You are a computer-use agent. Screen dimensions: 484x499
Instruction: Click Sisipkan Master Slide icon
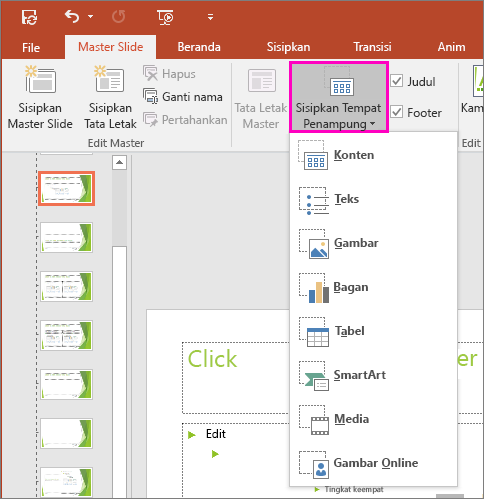coord(40,79)
